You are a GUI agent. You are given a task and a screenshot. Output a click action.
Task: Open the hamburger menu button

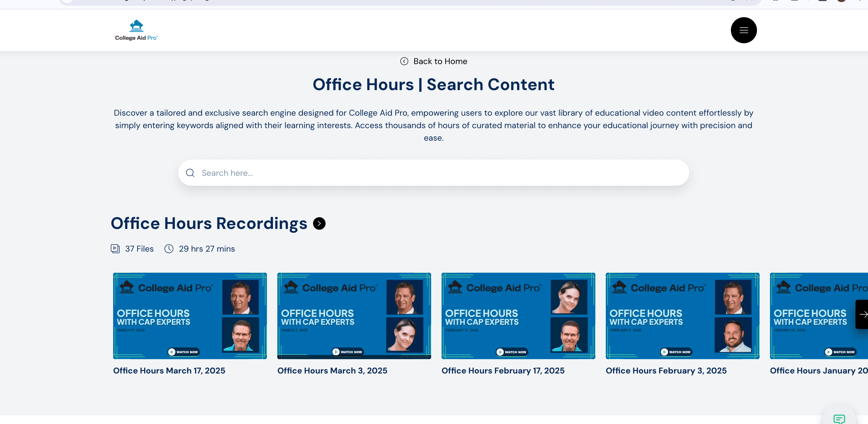point(743,30)
